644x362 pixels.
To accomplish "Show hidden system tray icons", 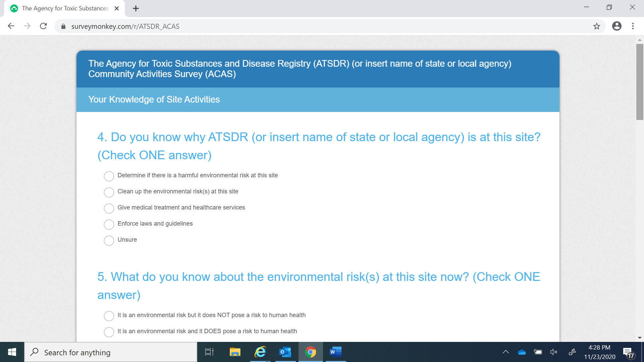I will 505,352.
